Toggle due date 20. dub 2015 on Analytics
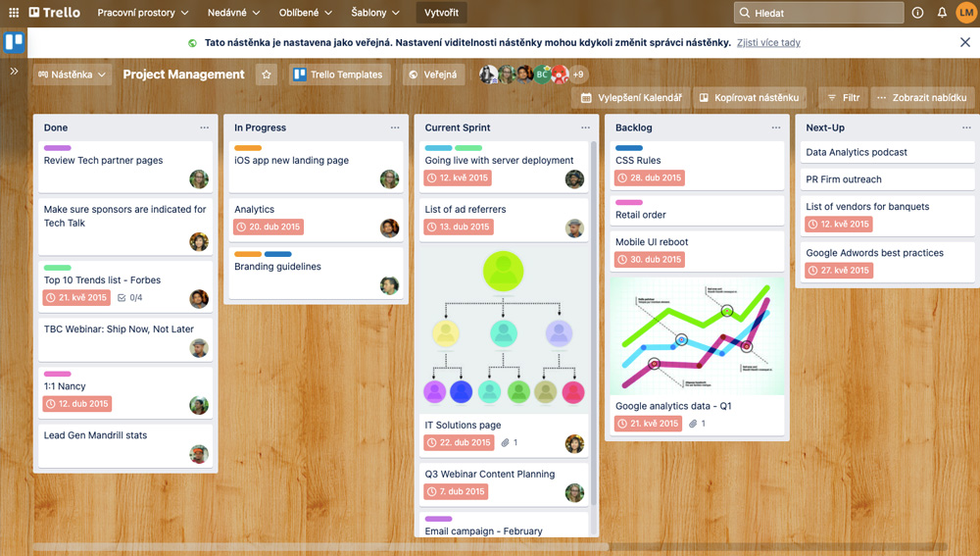This screenshot has height=556, width=980. coord(269,227)
